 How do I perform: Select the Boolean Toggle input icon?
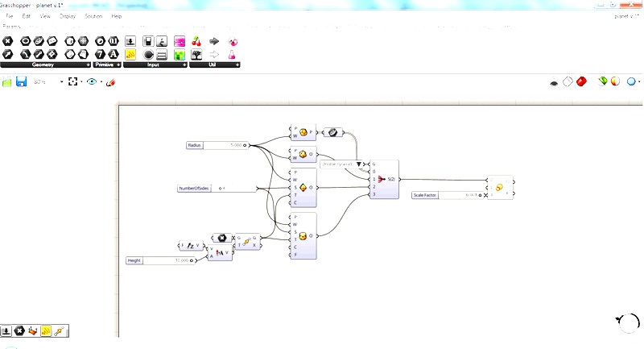(148, 41)
